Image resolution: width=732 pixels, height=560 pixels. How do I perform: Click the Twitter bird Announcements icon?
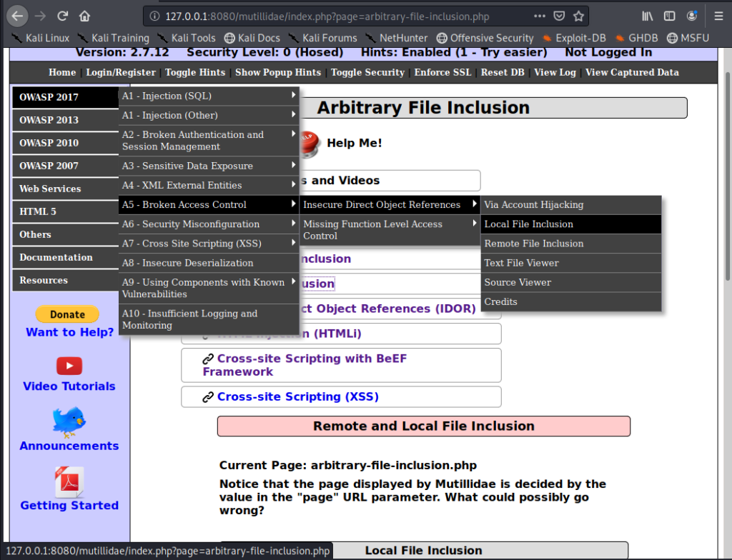pos(69,422)
